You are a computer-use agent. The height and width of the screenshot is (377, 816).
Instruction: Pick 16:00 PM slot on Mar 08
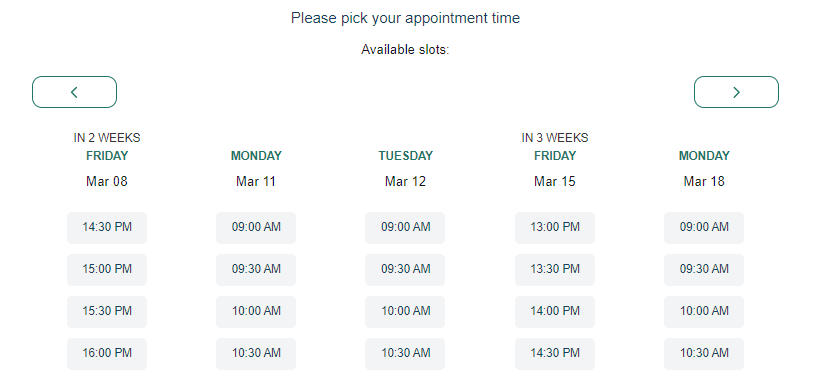pyautogui.click(x=107, y=354)
